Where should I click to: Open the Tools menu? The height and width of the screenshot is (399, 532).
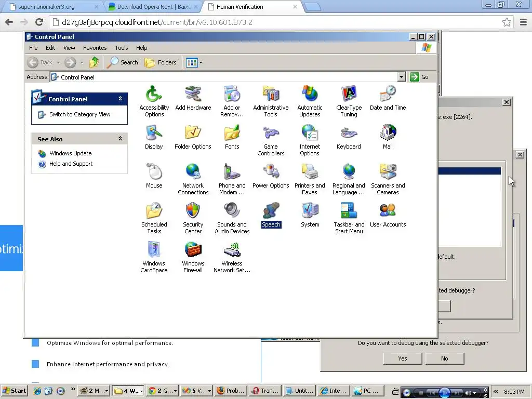122,48
